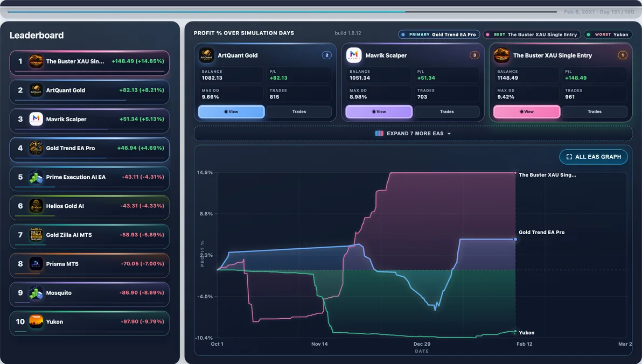Viewport: 642px width, 364px height.
Task: Click ArtQuant Gold card logo icon
Action: pyautogui.click(x=206, y=55)
